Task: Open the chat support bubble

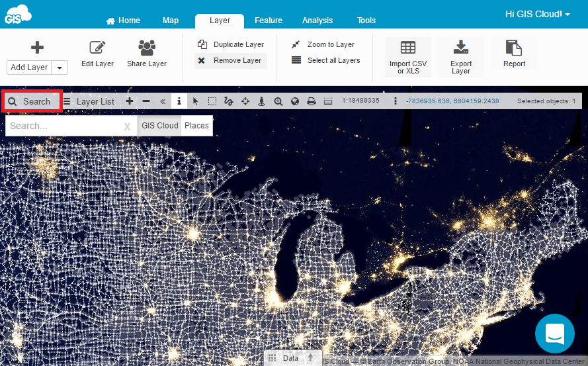Action: click(554, 334)
